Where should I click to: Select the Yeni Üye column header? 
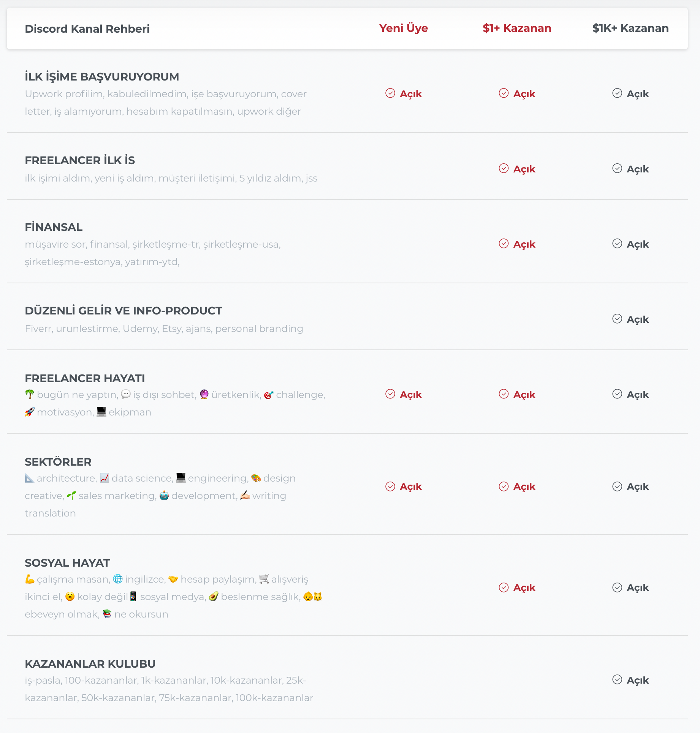pos(404,28)
